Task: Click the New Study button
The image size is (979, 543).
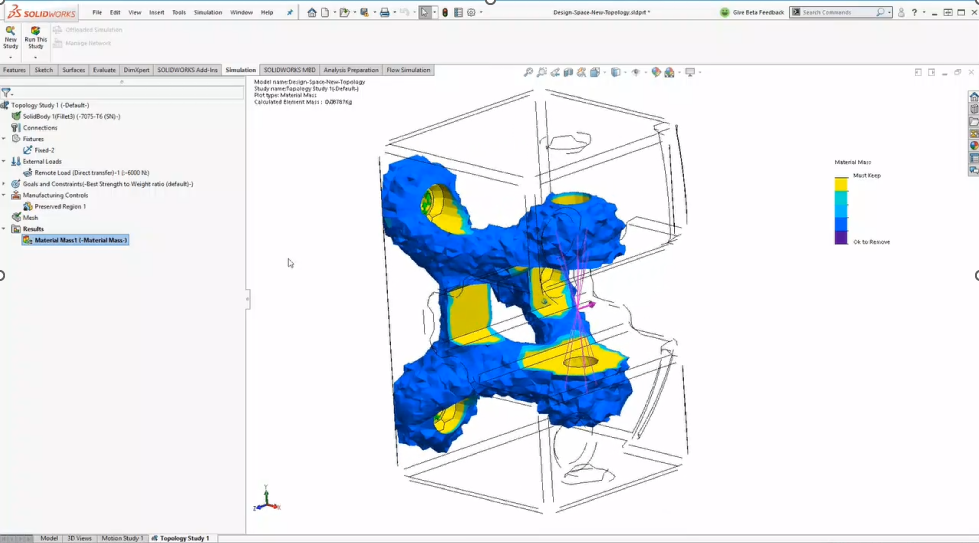Action: [x=11, y=37]
